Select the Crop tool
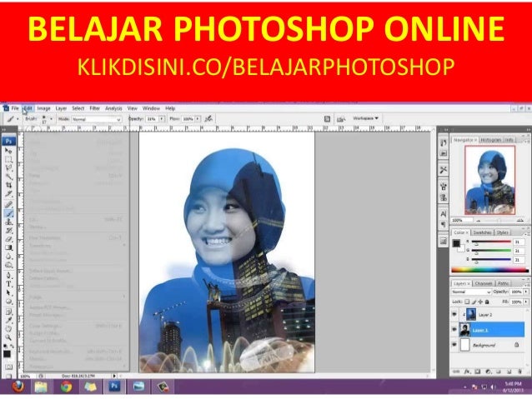The image size is (532, 399). coord(9,185)
